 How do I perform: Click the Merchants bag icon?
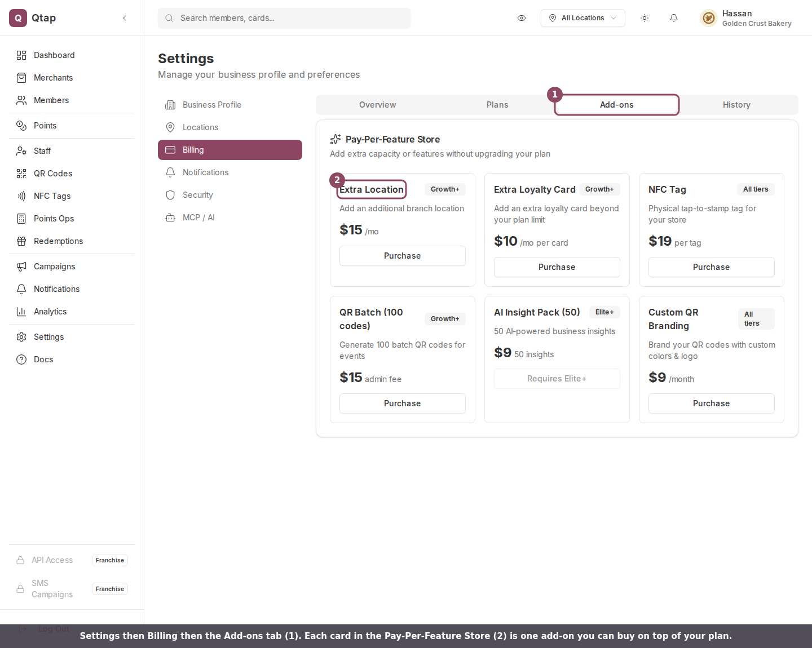coord(21,78)
